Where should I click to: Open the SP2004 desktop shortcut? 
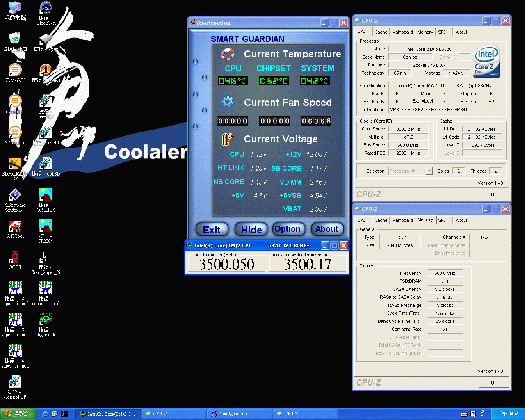point(46,231)
